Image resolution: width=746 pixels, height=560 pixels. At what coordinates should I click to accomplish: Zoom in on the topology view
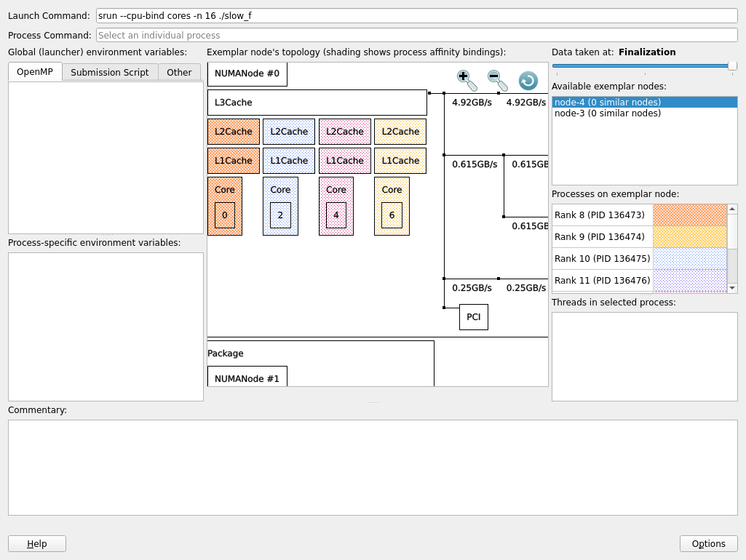click(x=467, y=80)
